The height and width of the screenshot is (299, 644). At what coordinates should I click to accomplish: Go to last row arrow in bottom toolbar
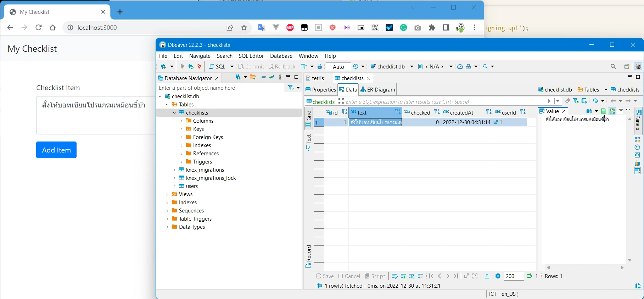point(456,276)
